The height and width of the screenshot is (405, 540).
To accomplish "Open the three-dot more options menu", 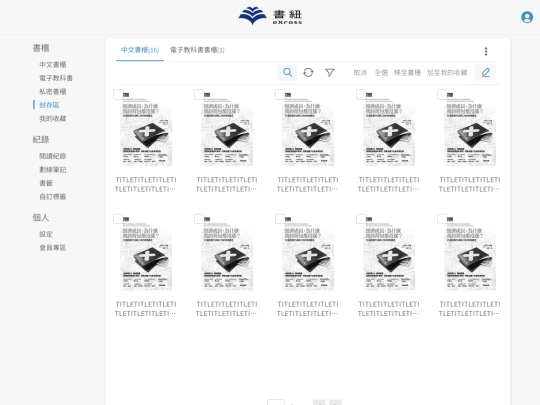I will 486,51.
